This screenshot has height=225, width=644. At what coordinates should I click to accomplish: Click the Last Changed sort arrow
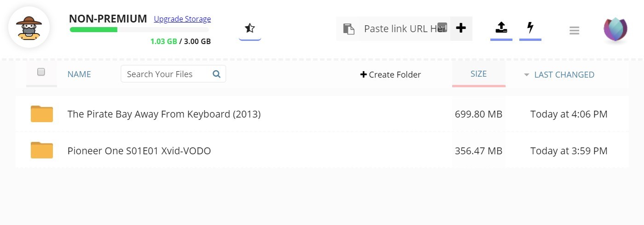[x=527, y=75]
